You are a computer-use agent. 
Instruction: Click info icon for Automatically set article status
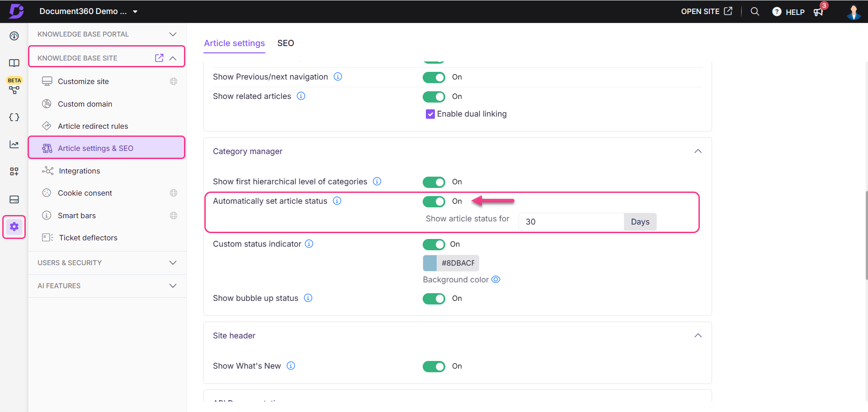(337, 201)
